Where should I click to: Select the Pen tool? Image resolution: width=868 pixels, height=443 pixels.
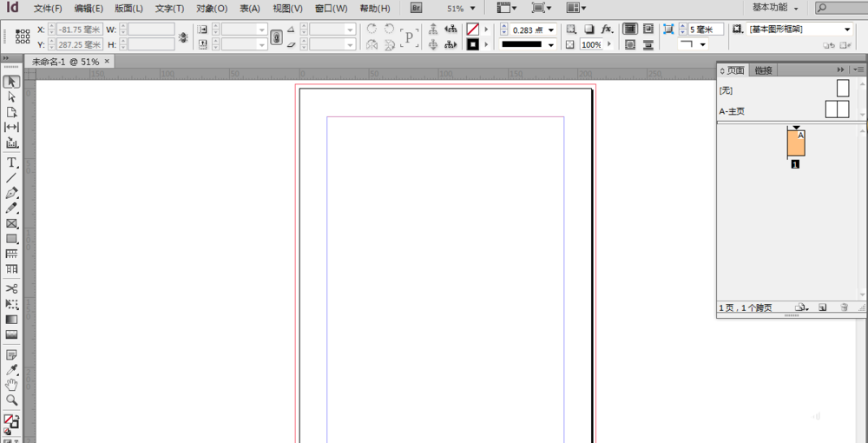coord(11,193)
